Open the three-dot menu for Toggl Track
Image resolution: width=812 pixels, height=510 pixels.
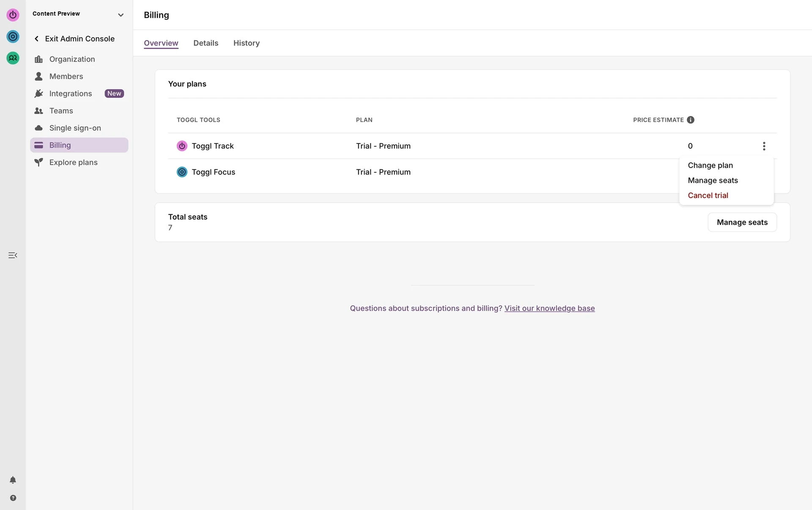764,146
